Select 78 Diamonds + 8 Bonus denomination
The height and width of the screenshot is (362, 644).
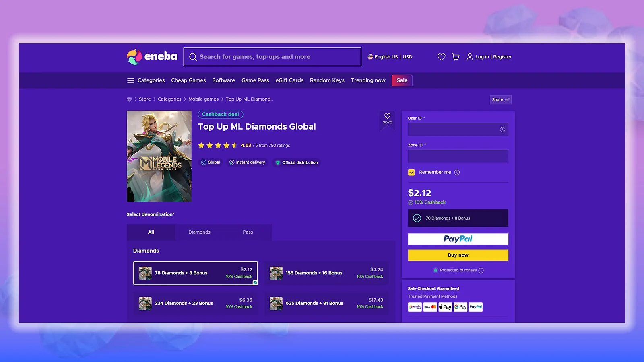click(x=196, y=273)
